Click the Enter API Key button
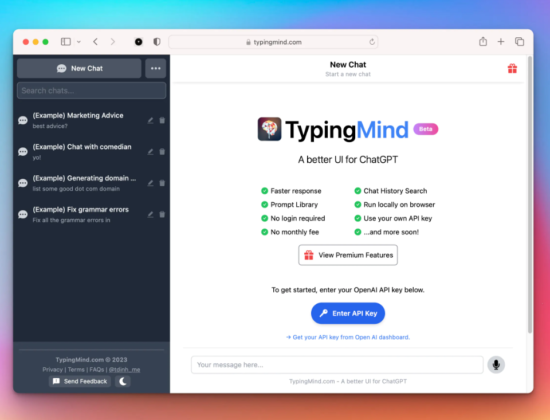Viewport: 550px width, 420px height. pyautogui.click(x=348, y=313)
